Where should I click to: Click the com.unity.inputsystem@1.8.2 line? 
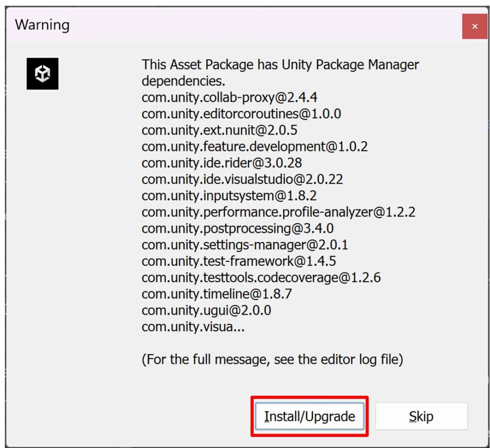(229, 195)
